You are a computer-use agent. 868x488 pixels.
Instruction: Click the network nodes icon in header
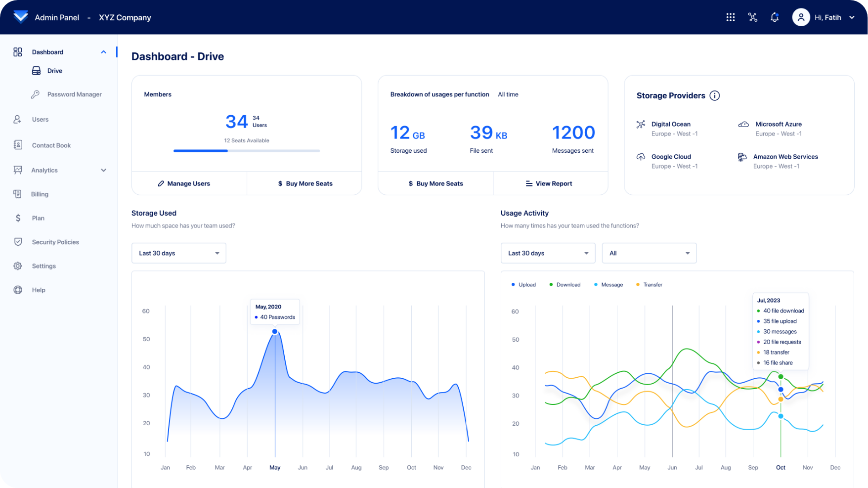coord(752,17)
